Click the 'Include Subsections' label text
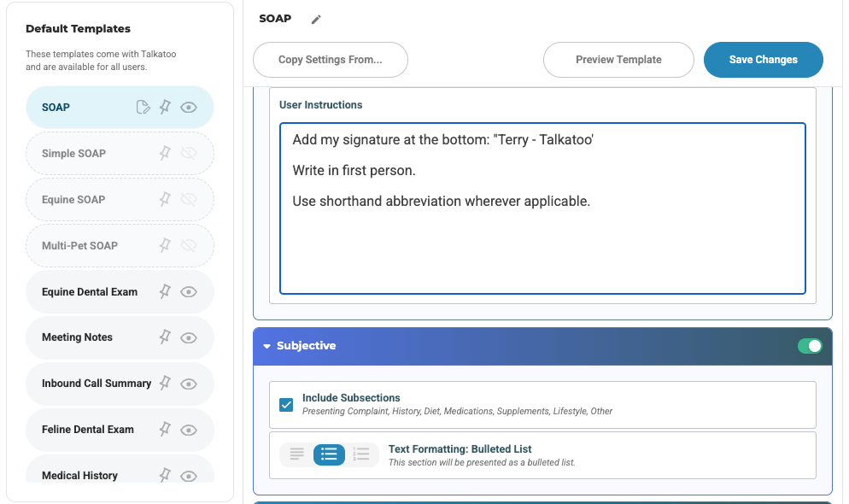This screenshot has height=504, width=849. (x=351, y=397)
